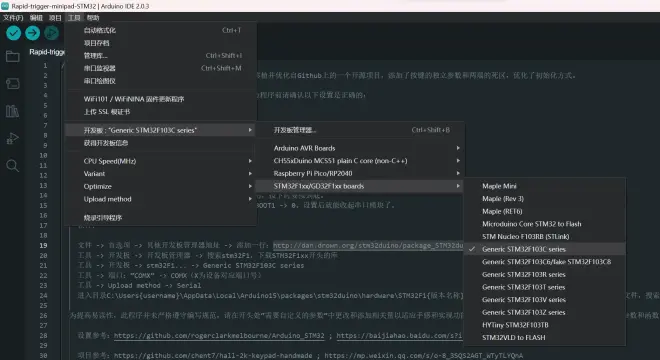
Task: Open the 帮助 menu
Action: pyautogui.click(x=93, y=18)
